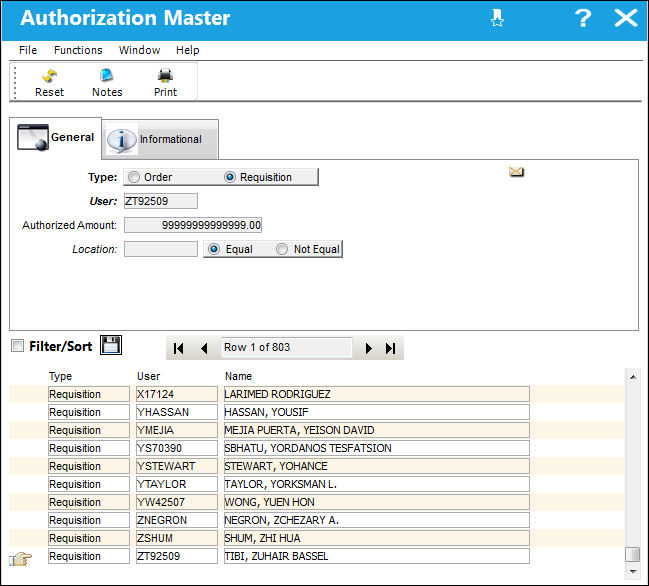Select name SHUM, ZHI HUA

[x=376, y=538]
